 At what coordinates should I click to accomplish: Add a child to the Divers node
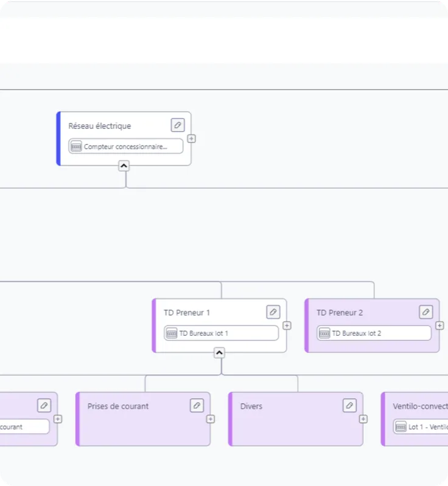[x=363, y=419]
